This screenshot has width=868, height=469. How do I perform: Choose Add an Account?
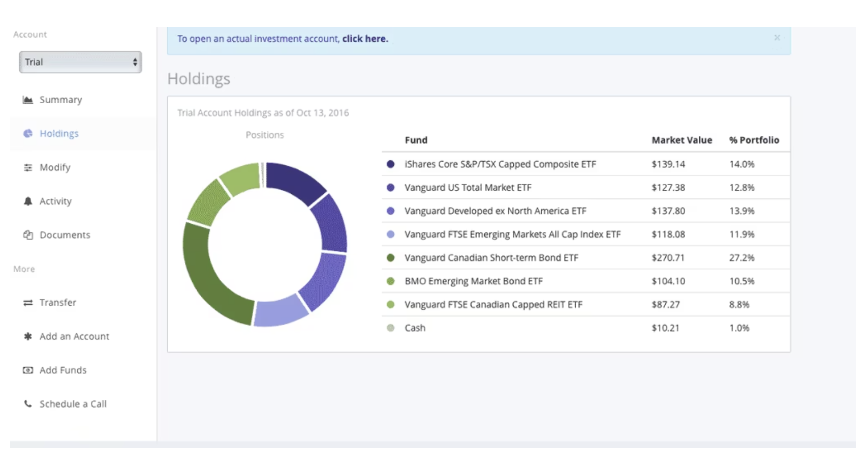click(74, 336)
